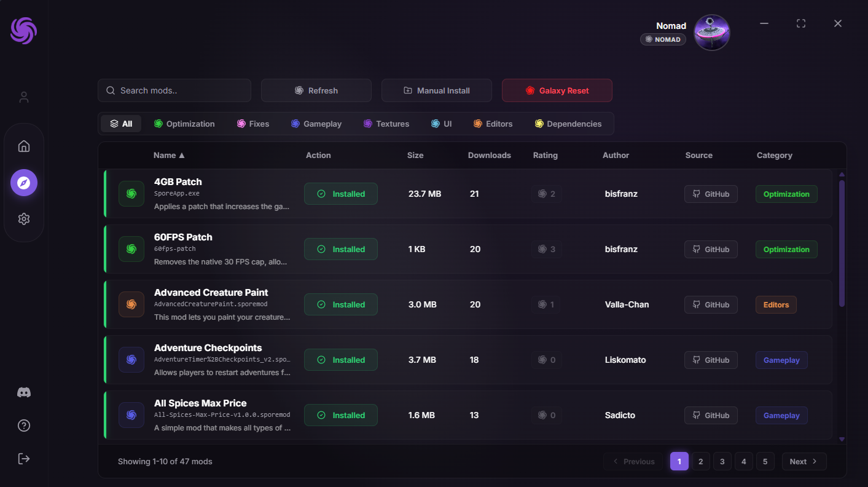868x487 pixels.
Task: Click the 60FPS Patch rating spiral
Action: click(x=542, y=249)
